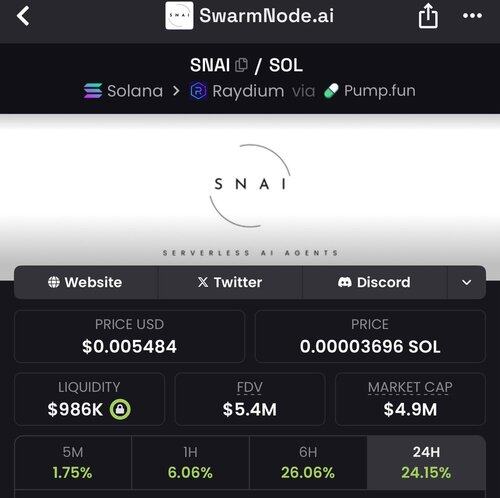Go back using the left arrow
The height and width of the screenshot is (498, 500).
23,16
